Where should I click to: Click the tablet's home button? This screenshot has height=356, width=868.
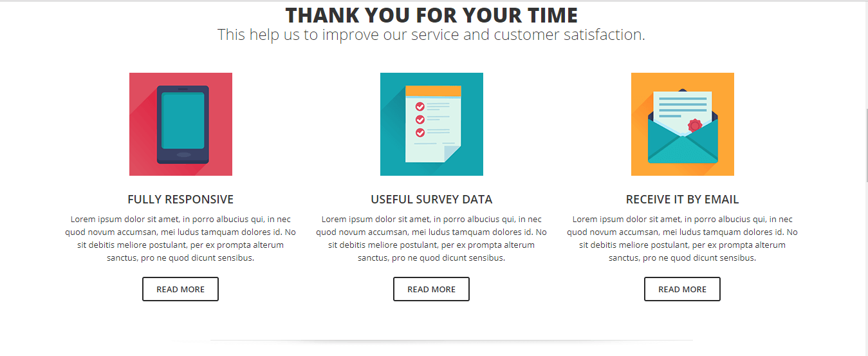tap(183, 155)
